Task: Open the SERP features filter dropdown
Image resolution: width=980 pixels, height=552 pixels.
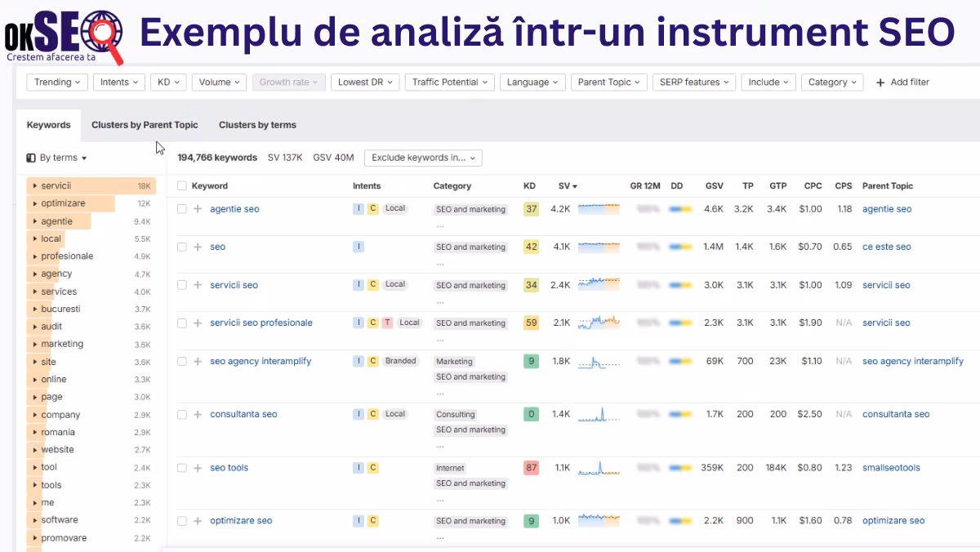Action: (x=694, y=82)
